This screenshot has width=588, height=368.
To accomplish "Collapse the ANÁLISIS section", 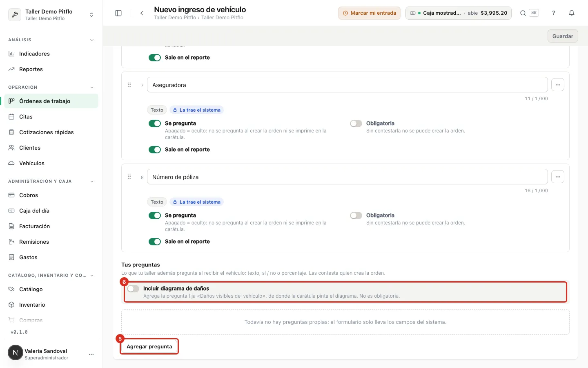I will pos(92,40).
